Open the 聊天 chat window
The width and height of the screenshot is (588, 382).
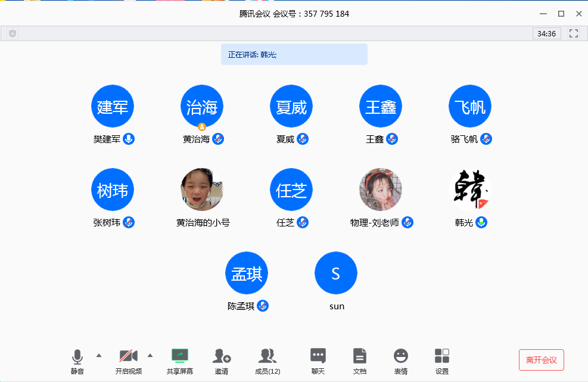click(x=318, y=361)
